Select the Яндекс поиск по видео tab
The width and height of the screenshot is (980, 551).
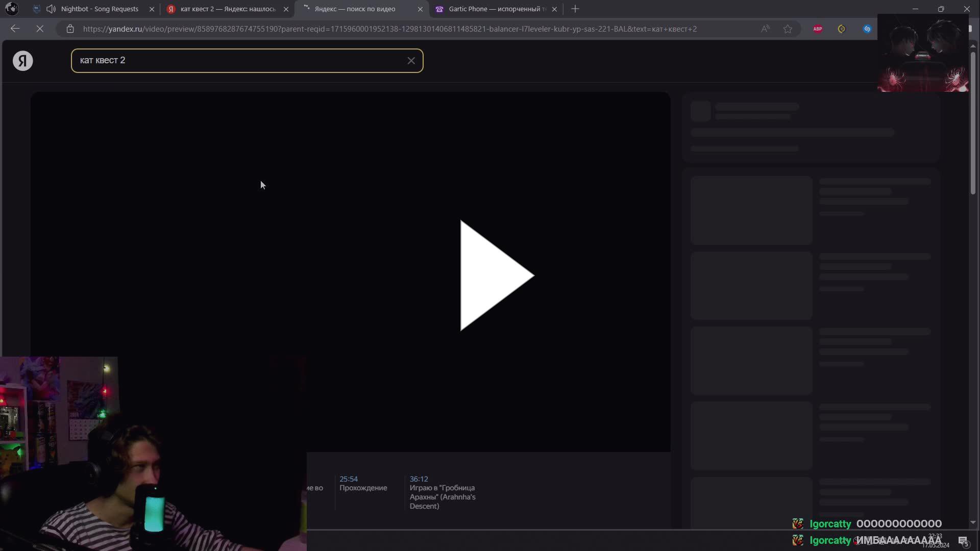(x=355, y=9)
